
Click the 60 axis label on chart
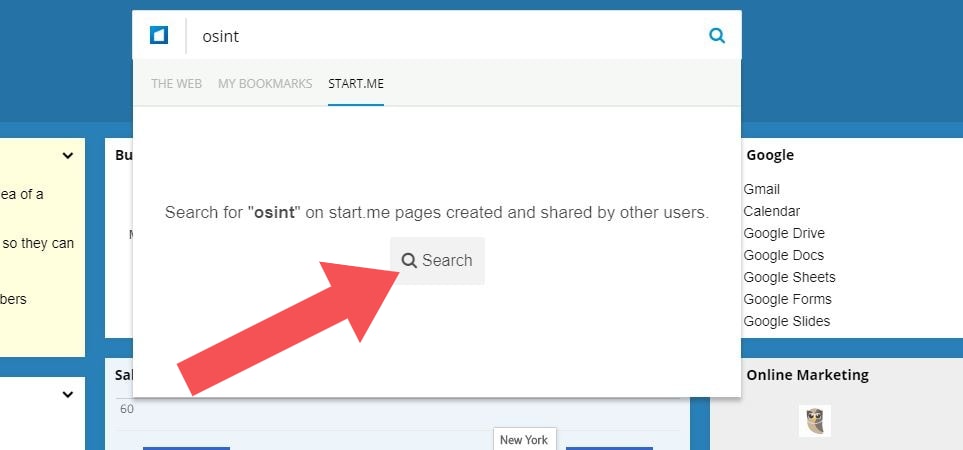127,409
